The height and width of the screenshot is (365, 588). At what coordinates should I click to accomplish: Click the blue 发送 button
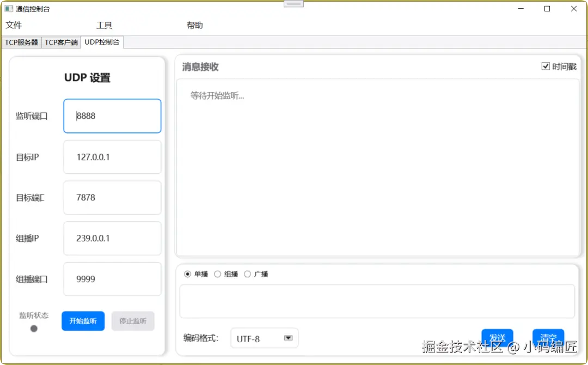497,338
